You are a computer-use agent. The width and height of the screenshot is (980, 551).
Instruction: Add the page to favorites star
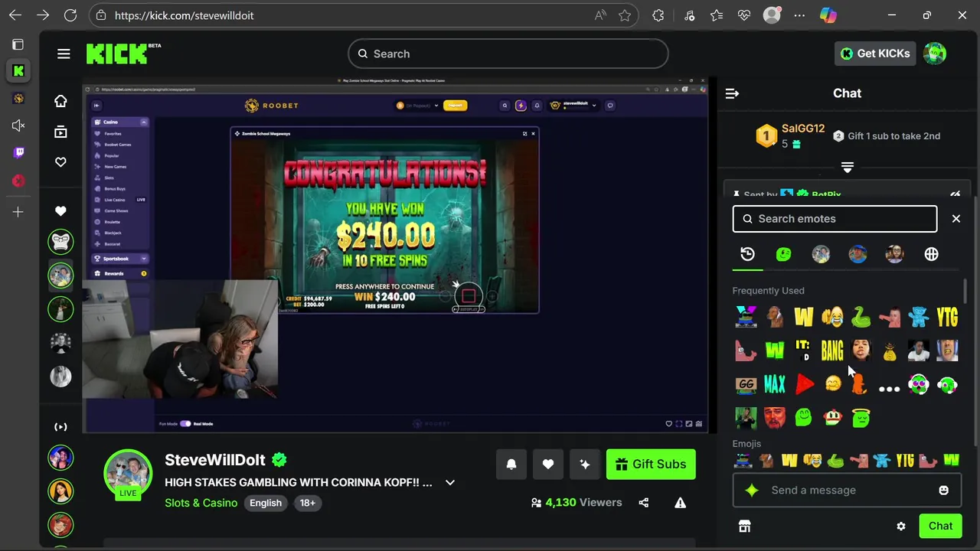coord(625,15)
